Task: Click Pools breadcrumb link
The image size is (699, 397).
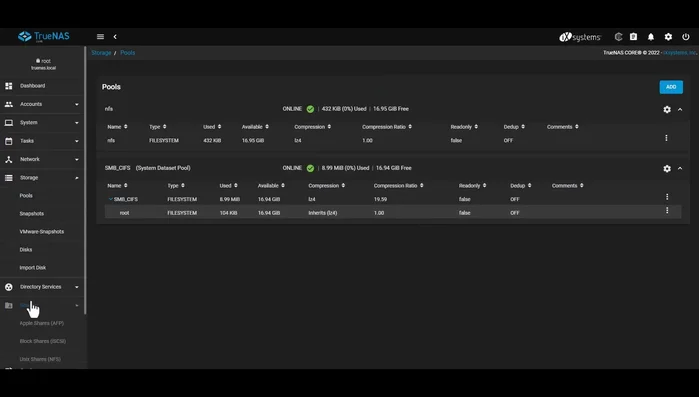Action: [x=127, y=53]
